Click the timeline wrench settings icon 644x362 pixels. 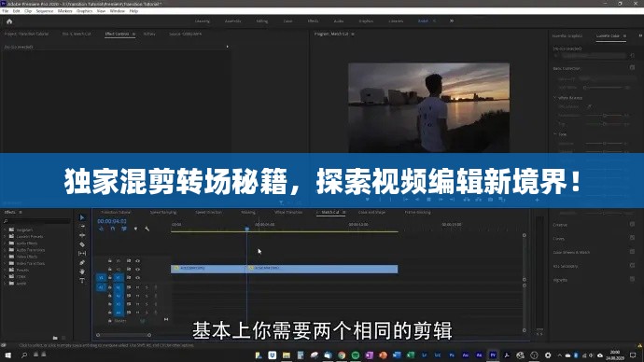147,229
